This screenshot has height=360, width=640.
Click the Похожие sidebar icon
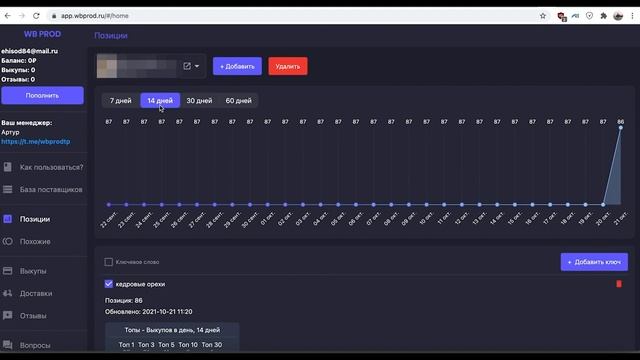click(x=8, y=242)
